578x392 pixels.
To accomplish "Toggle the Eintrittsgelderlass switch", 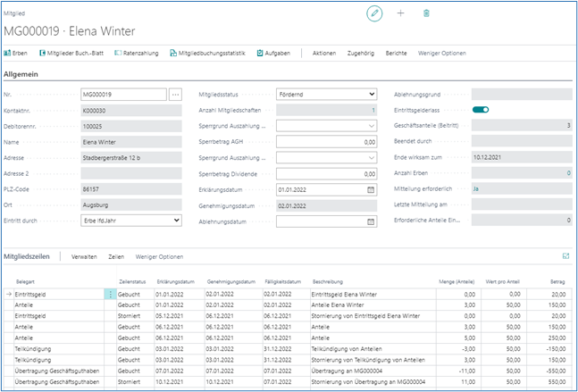I will [x=481, y=110].
